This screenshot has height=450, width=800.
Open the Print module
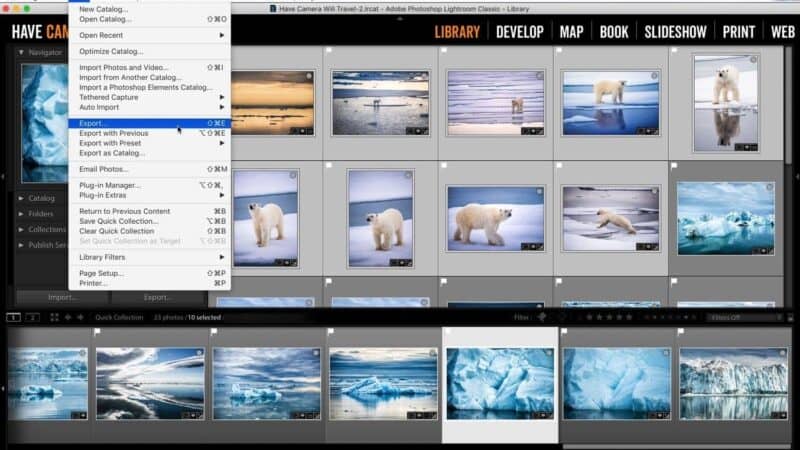(738, 32)
